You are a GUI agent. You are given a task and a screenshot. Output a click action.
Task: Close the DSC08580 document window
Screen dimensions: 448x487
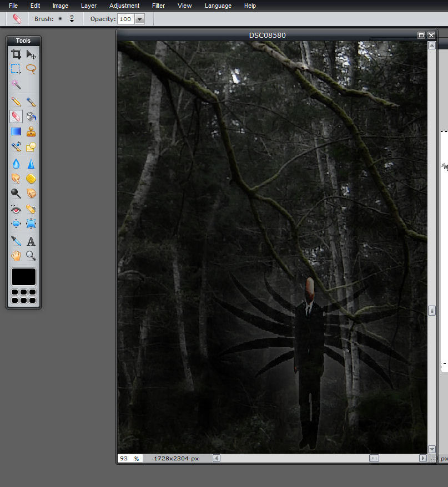point(431,35)
